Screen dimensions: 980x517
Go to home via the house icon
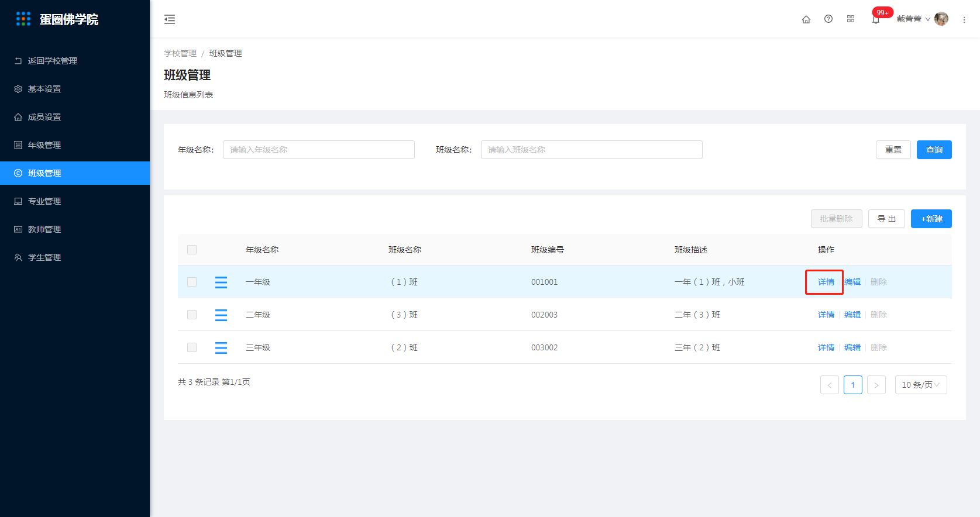point(806,19)
